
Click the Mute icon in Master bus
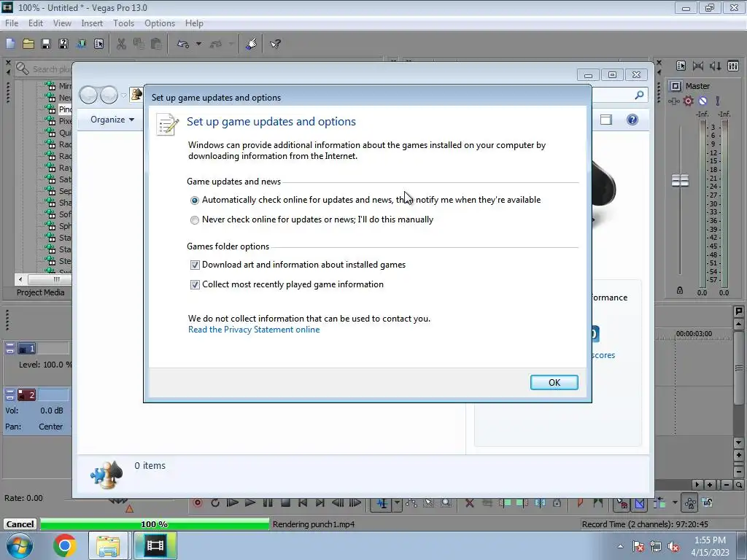click(703, 101)
